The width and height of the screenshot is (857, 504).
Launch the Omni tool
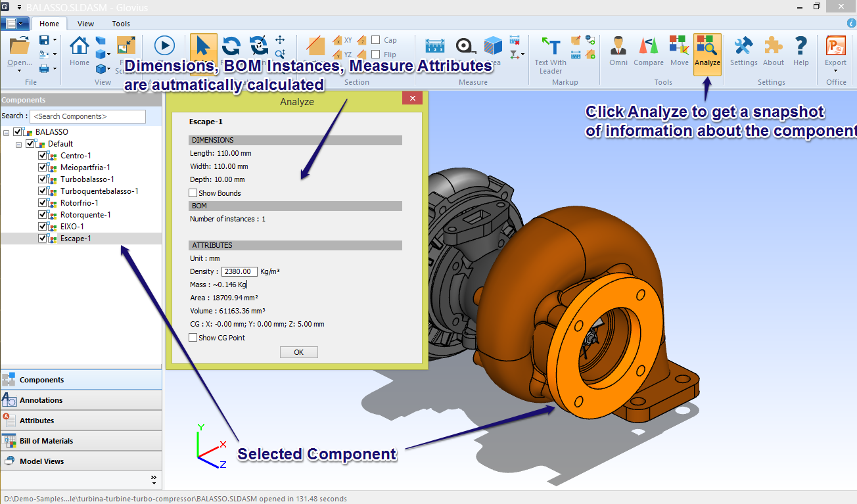[618, 52]
